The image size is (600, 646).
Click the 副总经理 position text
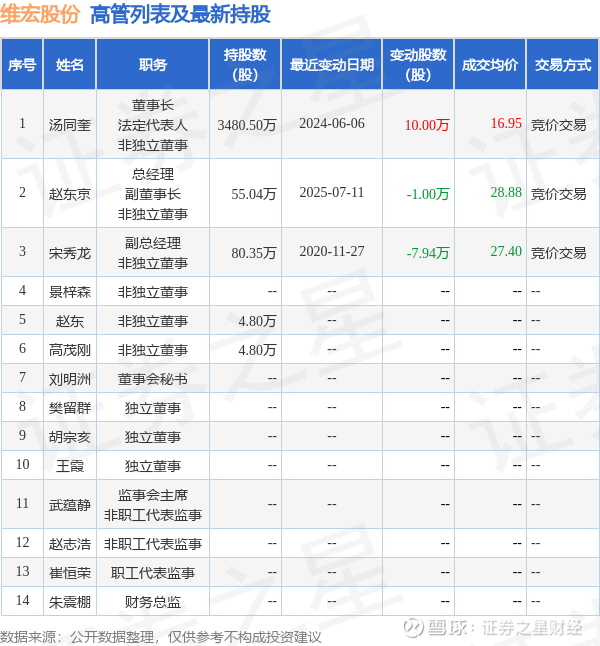click(x=152, y=243)
